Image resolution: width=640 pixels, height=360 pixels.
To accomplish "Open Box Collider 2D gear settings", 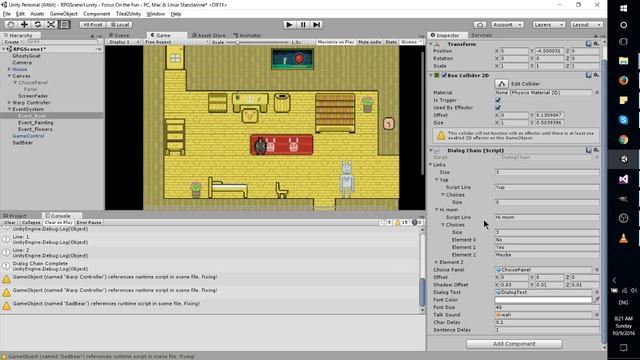I will point(596,75).
